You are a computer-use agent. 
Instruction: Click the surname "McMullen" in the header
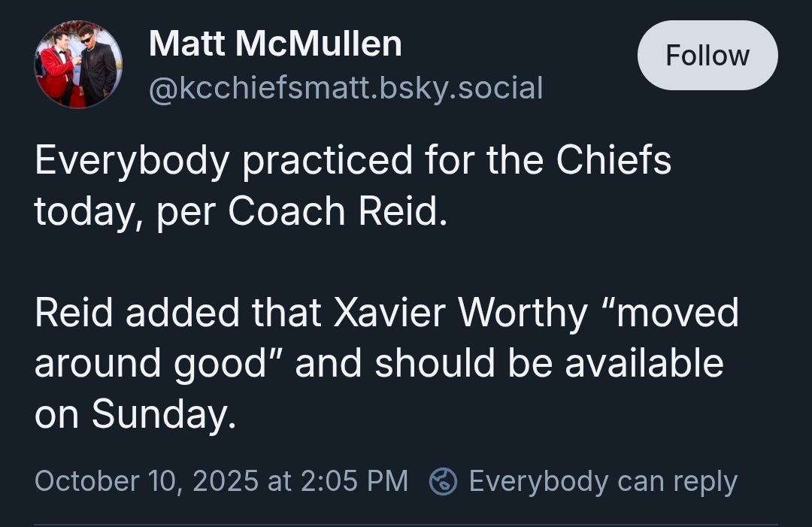coord(319,43)
